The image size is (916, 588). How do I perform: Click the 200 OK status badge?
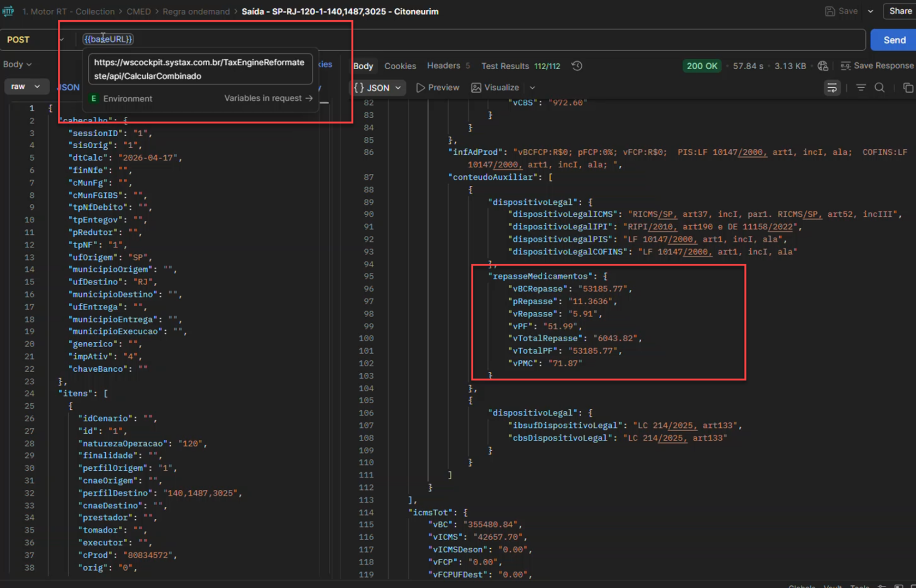[x=702, y=66]
